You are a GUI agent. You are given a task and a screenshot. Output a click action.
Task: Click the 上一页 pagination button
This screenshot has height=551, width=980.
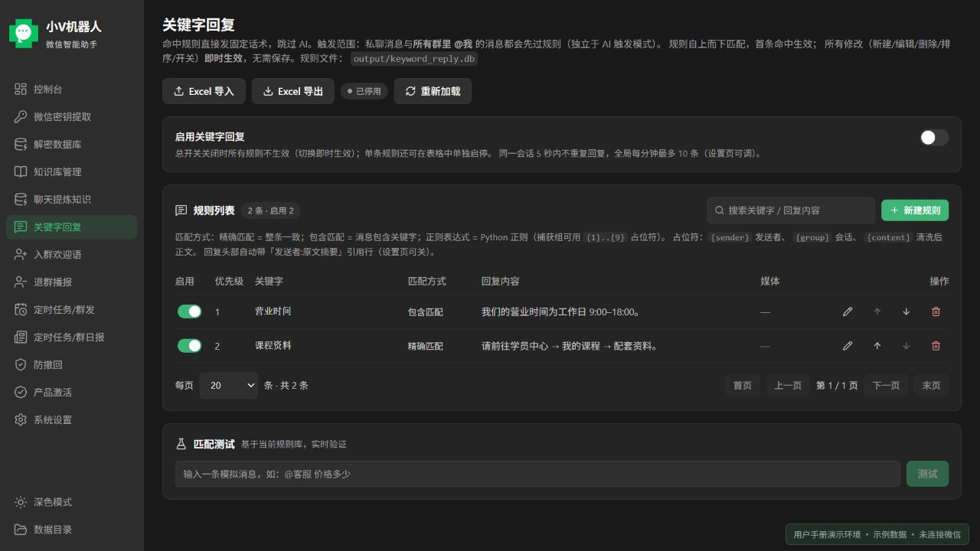[787, 385]
